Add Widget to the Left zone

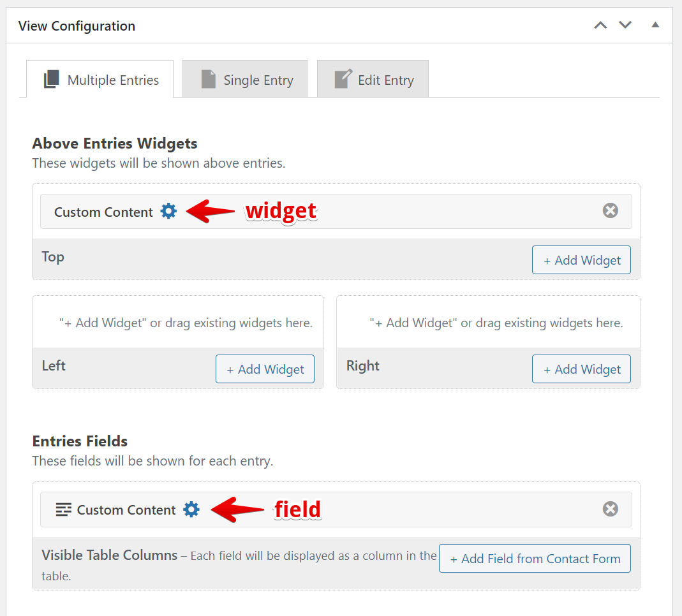pyautogui.click(x=265, y=369)
